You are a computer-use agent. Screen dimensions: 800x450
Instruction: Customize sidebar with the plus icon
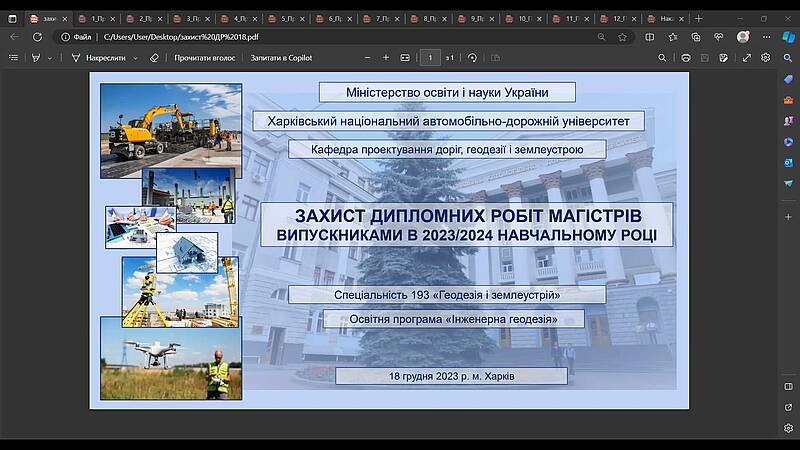point(788,217)
